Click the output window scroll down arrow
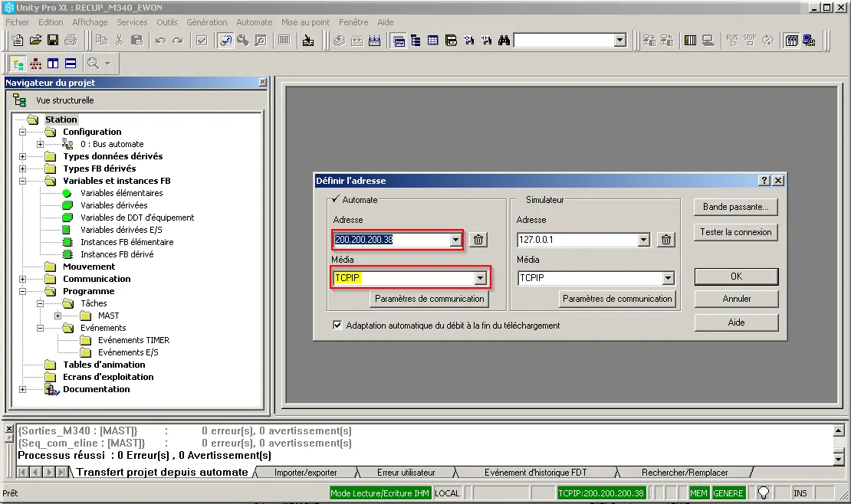Viewport: 851px width, 504px height. pyautogui.click(x=839, y=459)
